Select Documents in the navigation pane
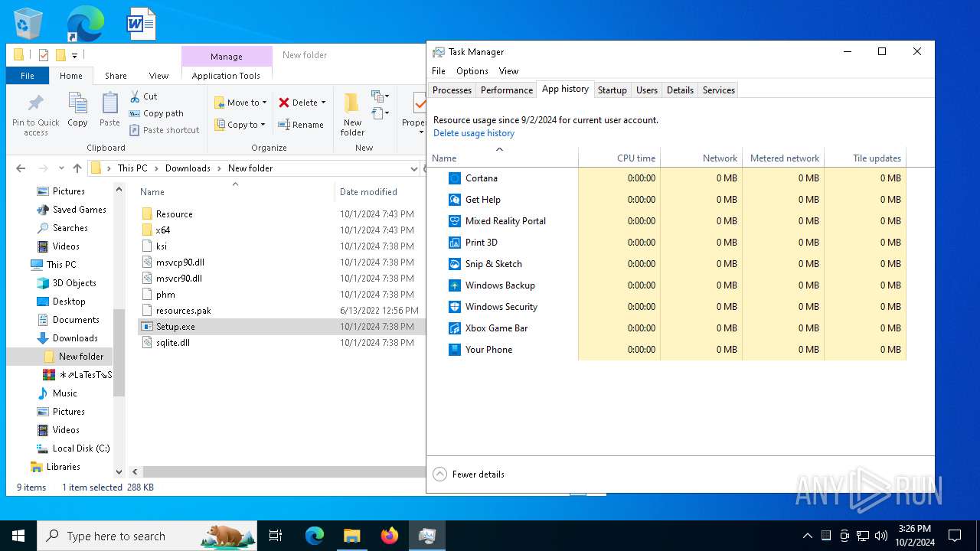 click(x=68, y=320)
